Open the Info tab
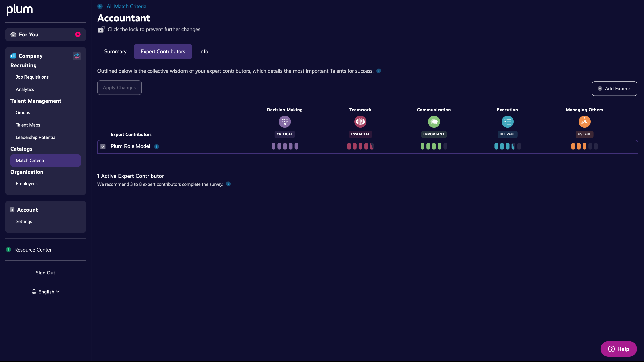644x362 pixels. coord(203,51)
